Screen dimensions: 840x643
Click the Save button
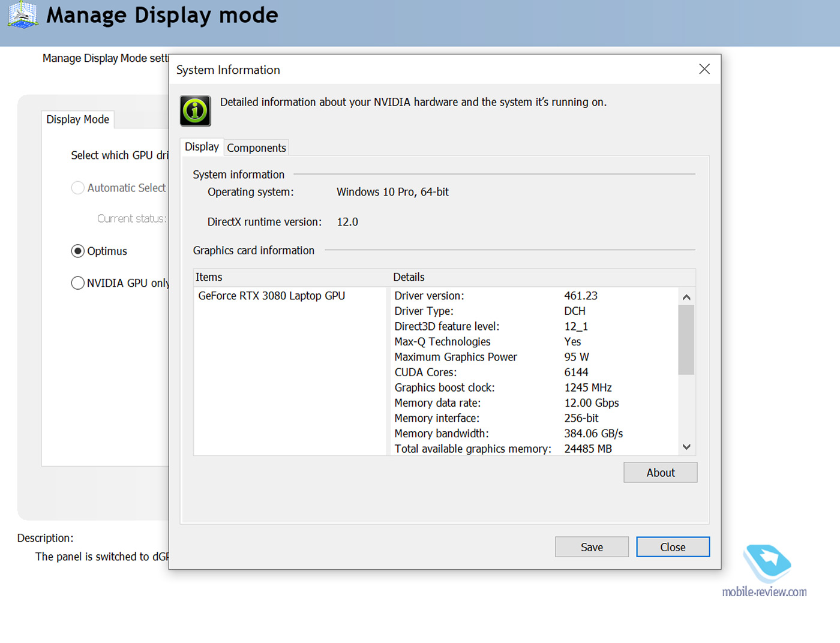(x=592, y=547)
